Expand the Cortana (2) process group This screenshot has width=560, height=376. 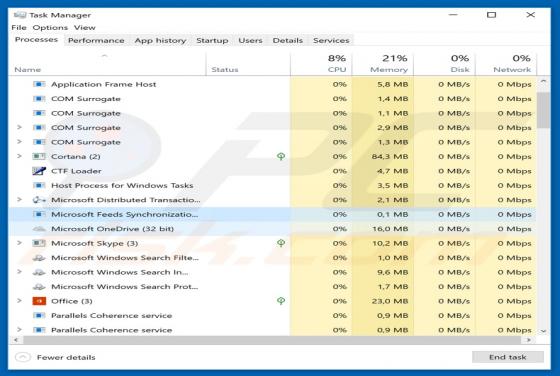(20, 156)
